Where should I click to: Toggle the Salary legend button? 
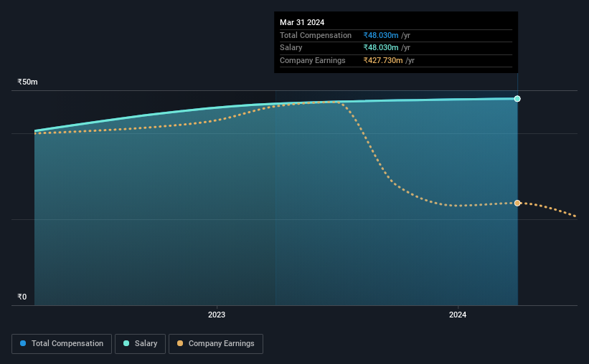140,344
